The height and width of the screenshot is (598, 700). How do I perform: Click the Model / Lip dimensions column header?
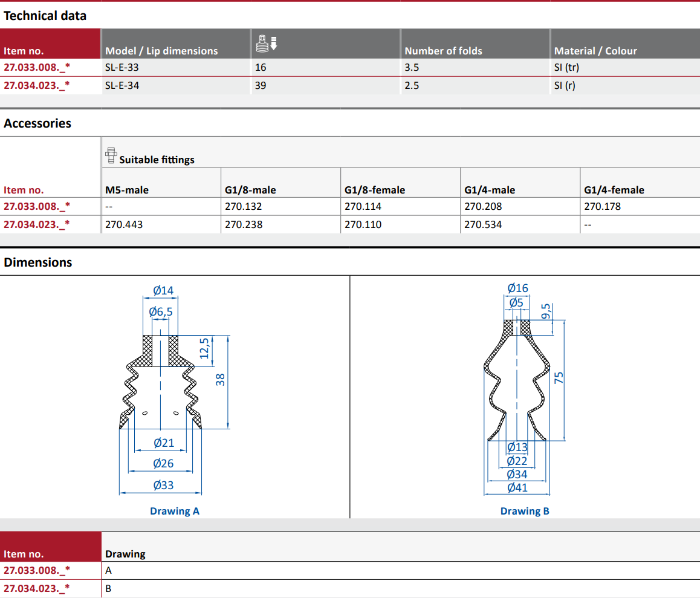[161, 51]
